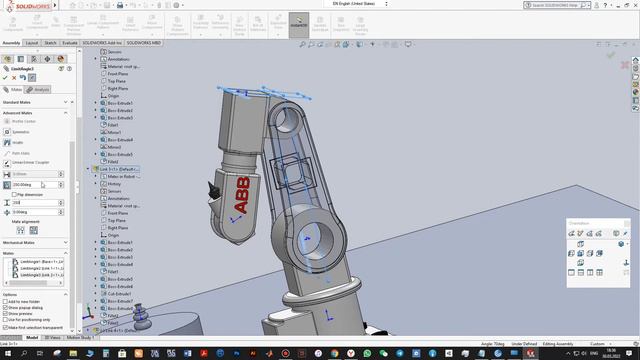Viewport: 640px width, 360px height.
Task: Collapse the highlighted Link component tree node
Action: click(88, 169)
